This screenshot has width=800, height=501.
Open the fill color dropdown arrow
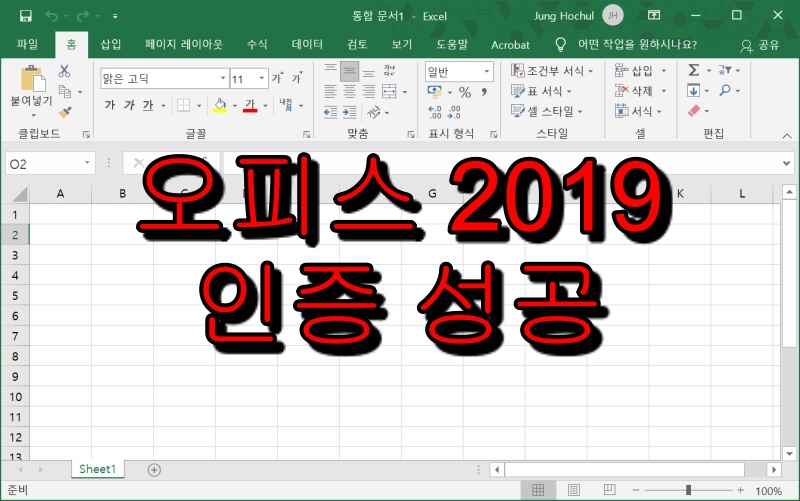[235, 106]
